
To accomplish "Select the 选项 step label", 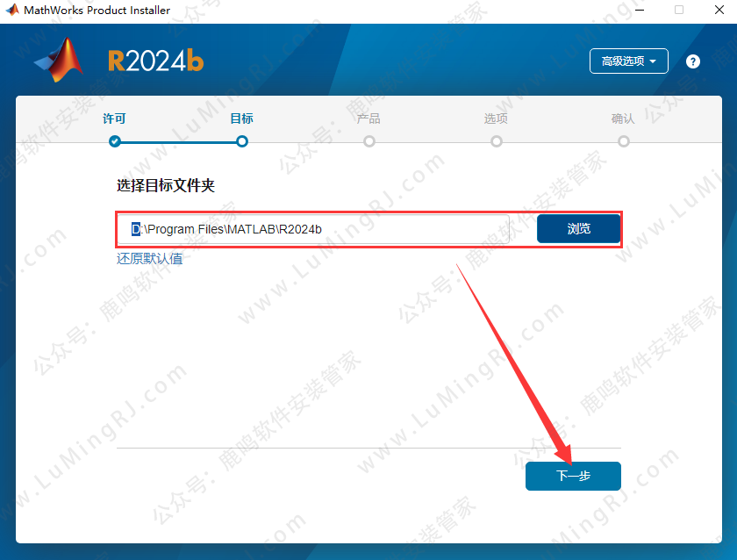I will [496, 118].
